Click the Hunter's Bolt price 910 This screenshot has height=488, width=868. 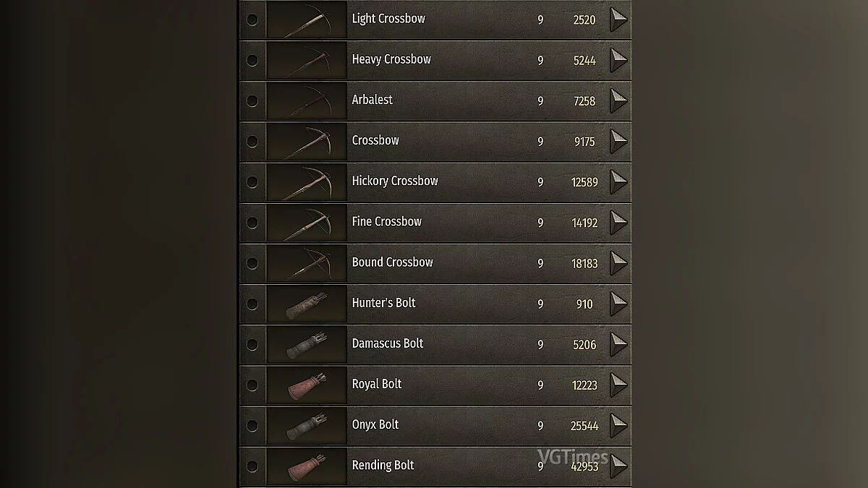point(584,304)
